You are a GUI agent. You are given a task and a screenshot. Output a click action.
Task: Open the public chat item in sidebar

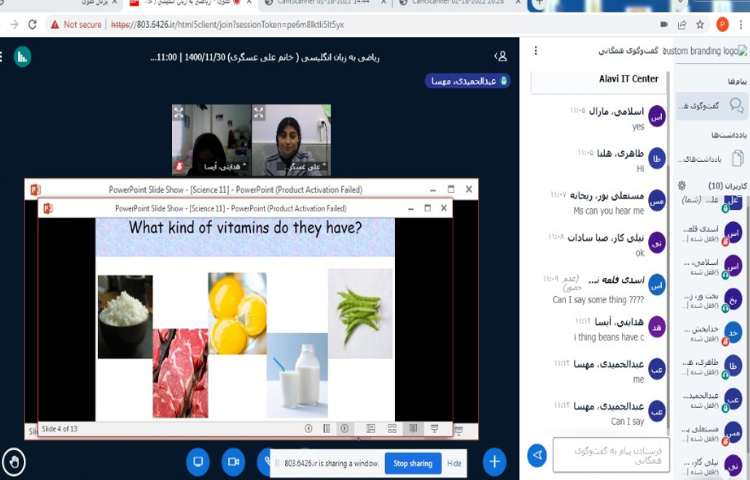click(712, 106)
